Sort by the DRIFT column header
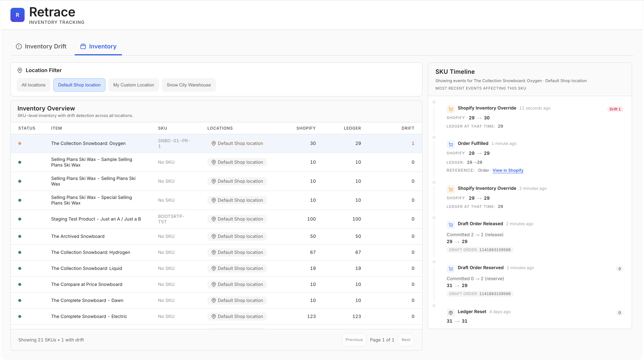The image size is (644, 361). pyautogui.click(x=408, y=128)
